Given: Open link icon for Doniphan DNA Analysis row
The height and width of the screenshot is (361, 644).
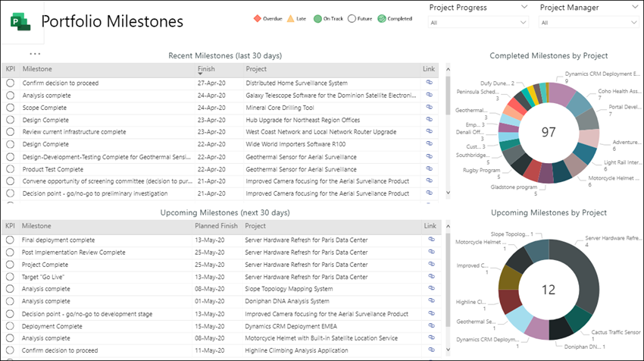Looking at the screenshot, I should click(431, 300).
